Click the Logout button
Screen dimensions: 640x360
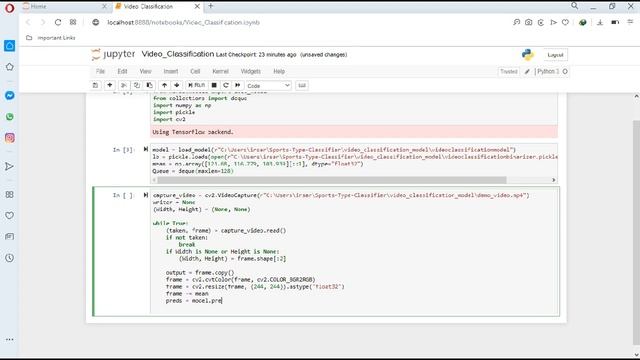[x=555, y=55]
